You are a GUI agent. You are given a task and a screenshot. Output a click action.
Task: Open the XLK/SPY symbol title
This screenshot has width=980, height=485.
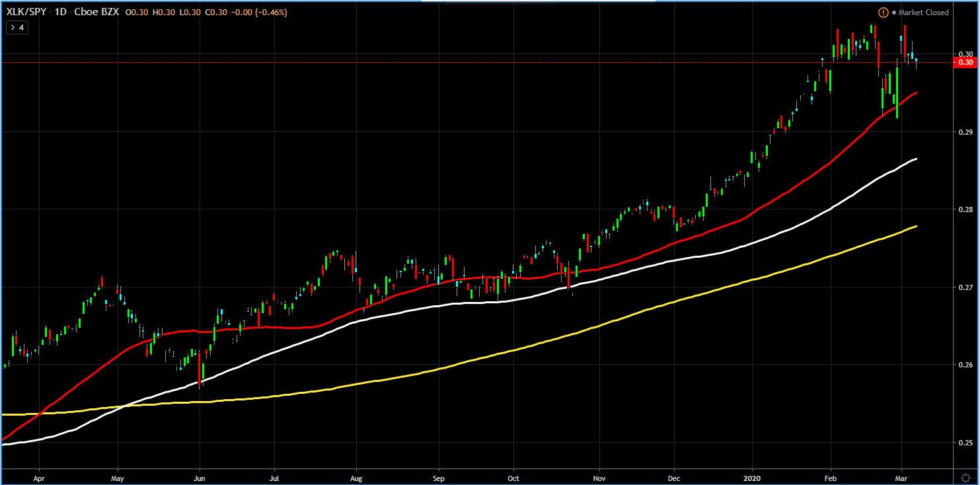pyautogui.click(x=25, y=13)
